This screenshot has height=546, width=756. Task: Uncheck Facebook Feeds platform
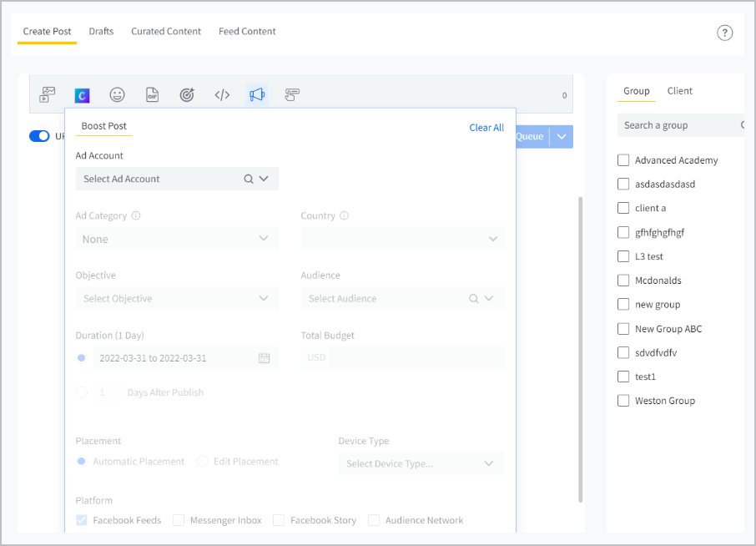click(x=82, y=520)
